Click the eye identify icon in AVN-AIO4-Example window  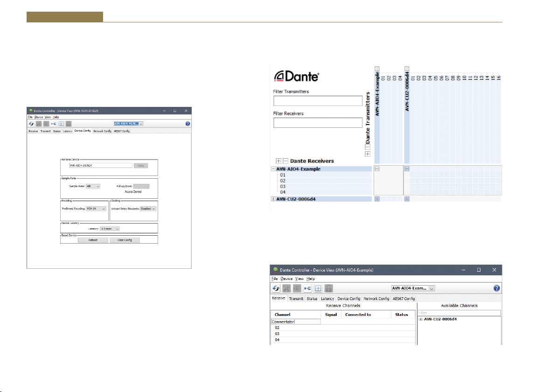coord(297,288)
